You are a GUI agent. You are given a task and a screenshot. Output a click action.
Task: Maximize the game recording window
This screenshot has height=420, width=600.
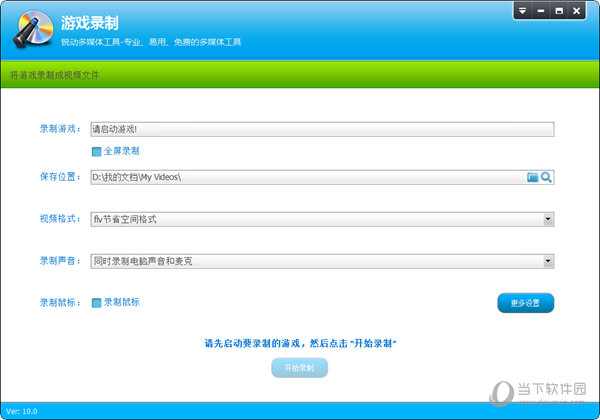[x=559, y=11]
